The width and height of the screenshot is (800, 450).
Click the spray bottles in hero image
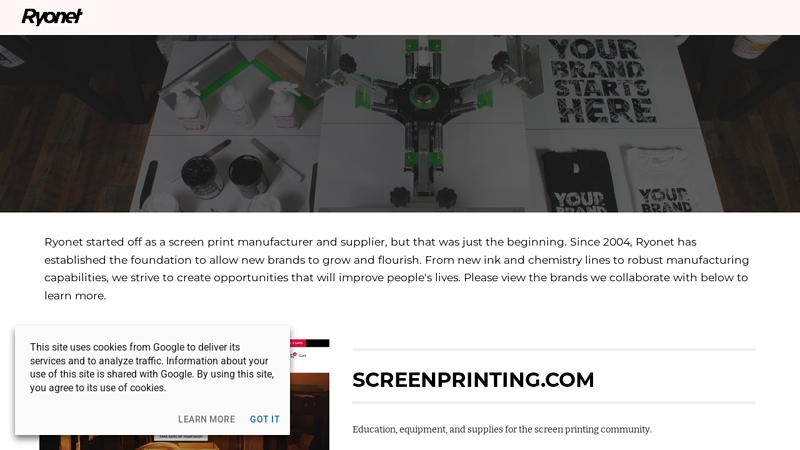[236, 106]
